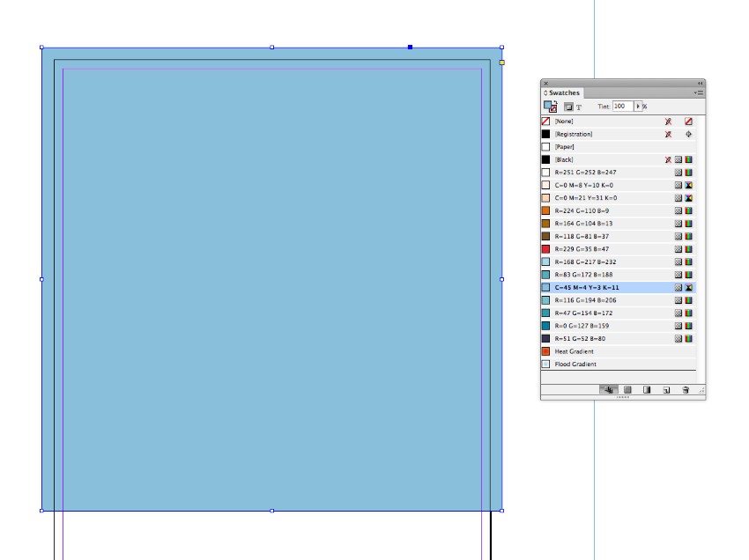Open the Swatches panel flyout menu
The image size is (749, 560).
pyautogui.click(x=699, y=92)
